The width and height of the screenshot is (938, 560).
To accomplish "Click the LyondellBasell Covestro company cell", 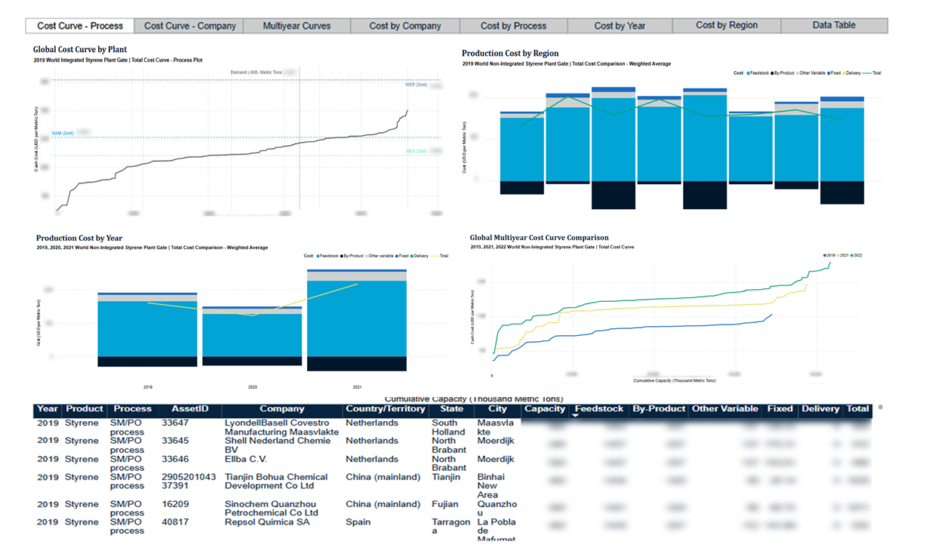I will [x=277, y=427].
